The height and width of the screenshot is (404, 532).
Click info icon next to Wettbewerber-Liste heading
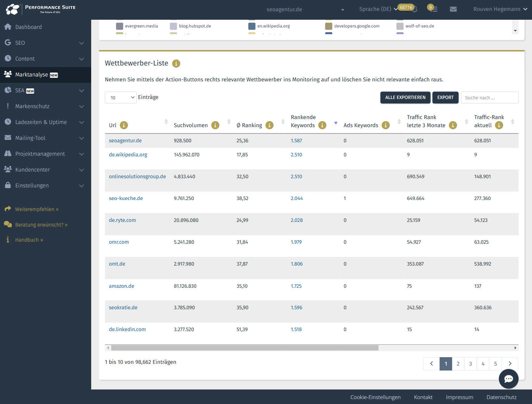point(176,63)
